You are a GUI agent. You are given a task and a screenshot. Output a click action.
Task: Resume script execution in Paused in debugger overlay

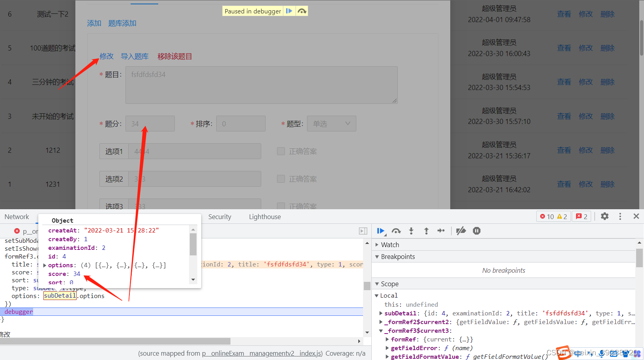pos(289,11)
